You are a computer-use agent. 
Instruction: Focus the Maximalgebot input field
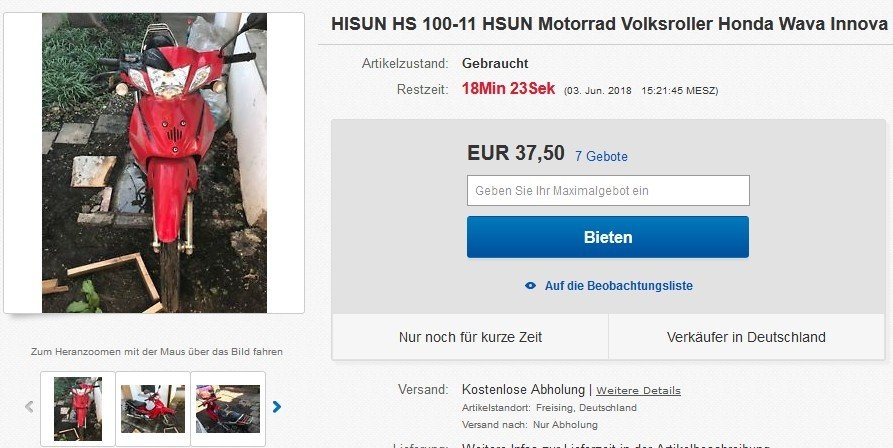[608, 191]
